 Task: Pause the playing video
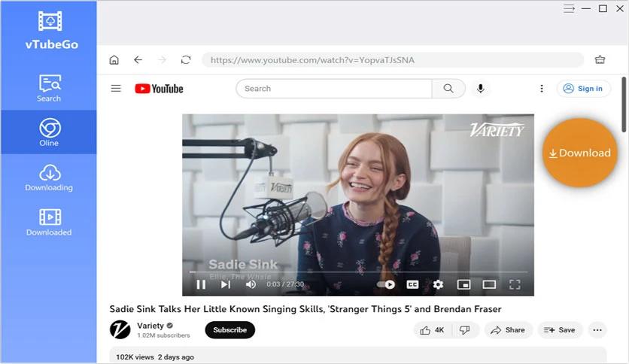click(x=201, y=284)
